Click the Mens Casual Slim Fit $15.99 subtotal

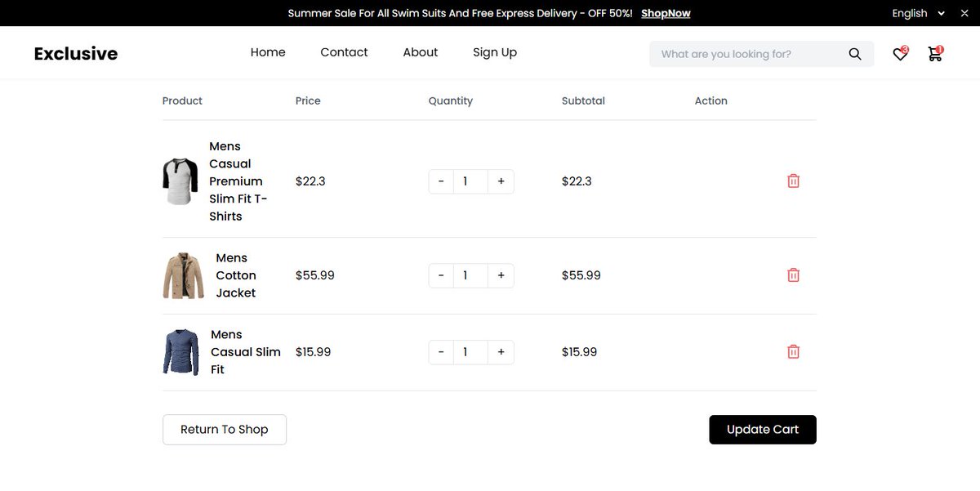(x=579, y=352)
